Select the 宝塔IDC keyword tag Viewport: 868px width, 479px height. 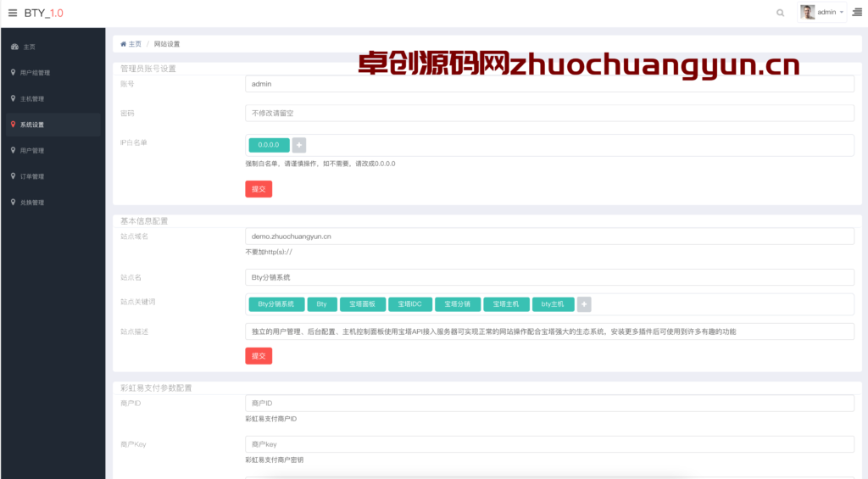coord(409,304)
